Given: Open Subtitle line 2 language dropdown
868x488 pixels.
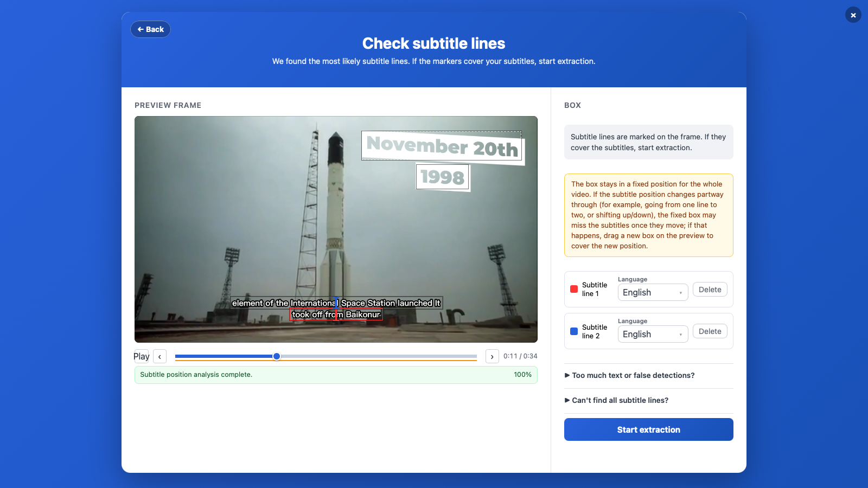Looking at the screenshot, I should coord(653,334).
